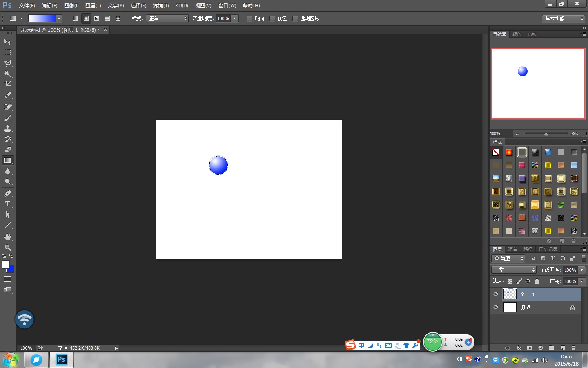The width and height of the screenshot is (588, 368).
Task: Choose the radial gradient type
Action: [x=86, y=18]
